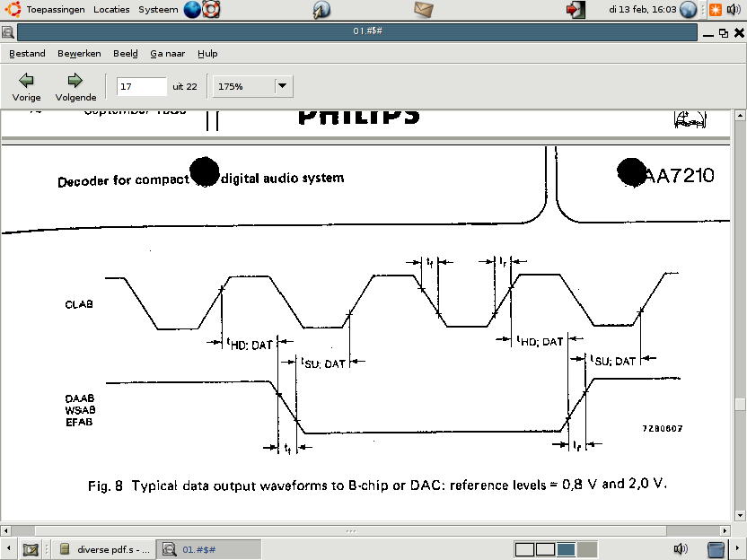Click the Ubuntu logo icon
747x560 pixels.
click(x=13, y=9)
